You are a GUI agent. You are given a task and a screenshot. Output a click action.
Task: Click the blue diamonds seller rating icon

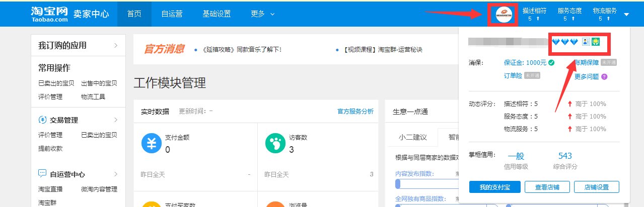565,42
